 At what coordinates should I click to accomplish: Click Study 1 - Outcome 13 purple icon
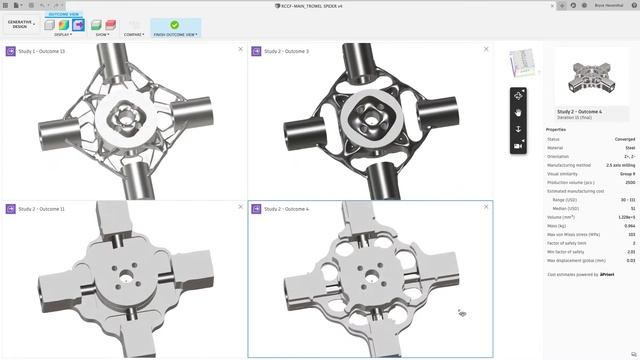(11, 51)
